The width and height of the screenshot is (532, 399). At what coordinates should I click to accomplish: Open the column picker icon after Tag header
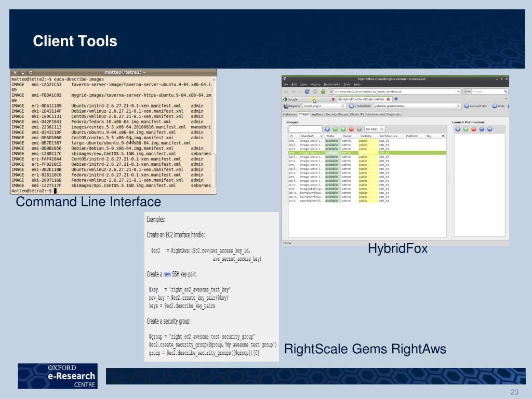tap(443, 136)
